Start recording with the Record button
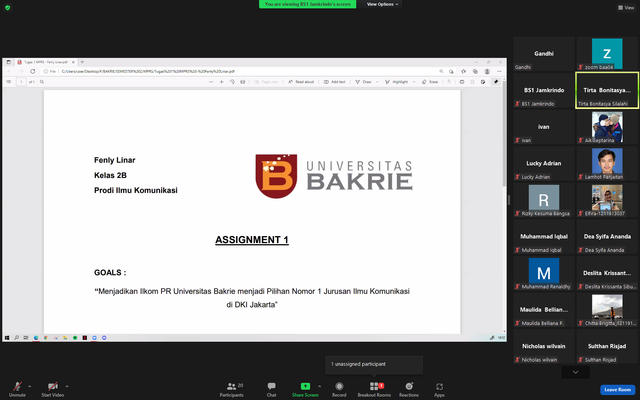 [x=339, y=389]
